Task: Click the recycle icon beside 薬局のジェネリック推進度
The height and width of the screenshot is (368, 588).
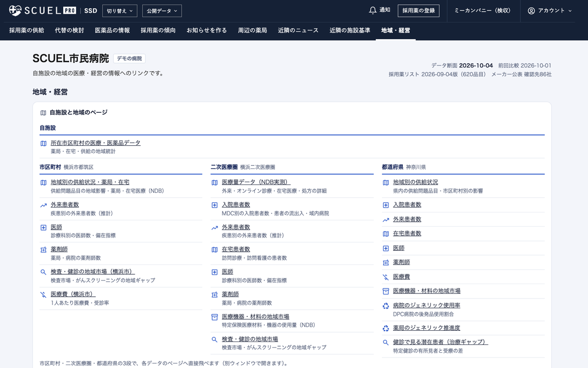Action: (386, 328)
